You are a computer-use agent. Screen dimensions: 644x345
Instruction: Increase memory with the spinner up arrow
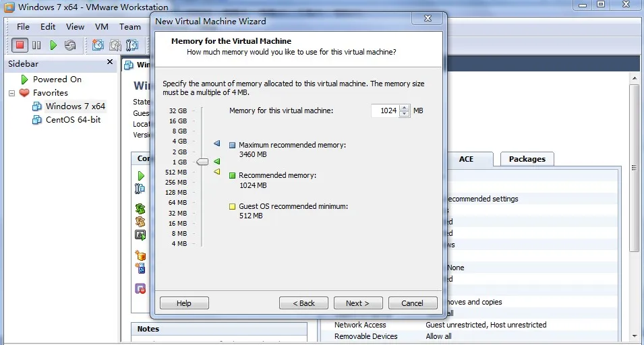404,108
